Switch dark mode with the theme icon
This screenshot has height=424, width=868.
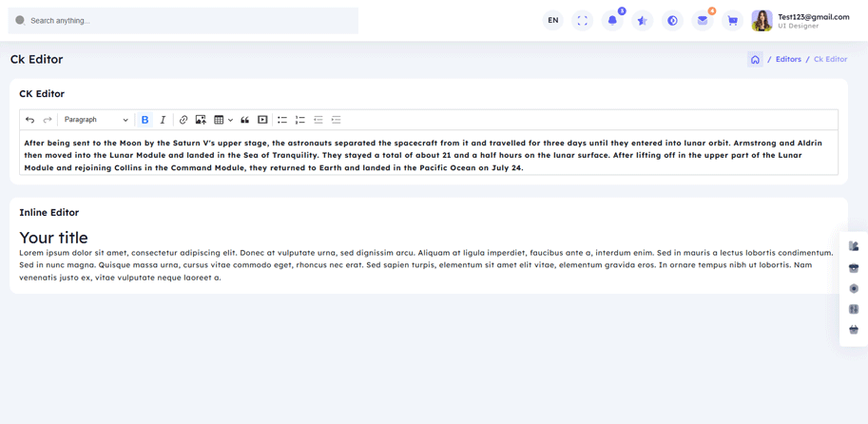pyautogui.click(x=672, y=20)
